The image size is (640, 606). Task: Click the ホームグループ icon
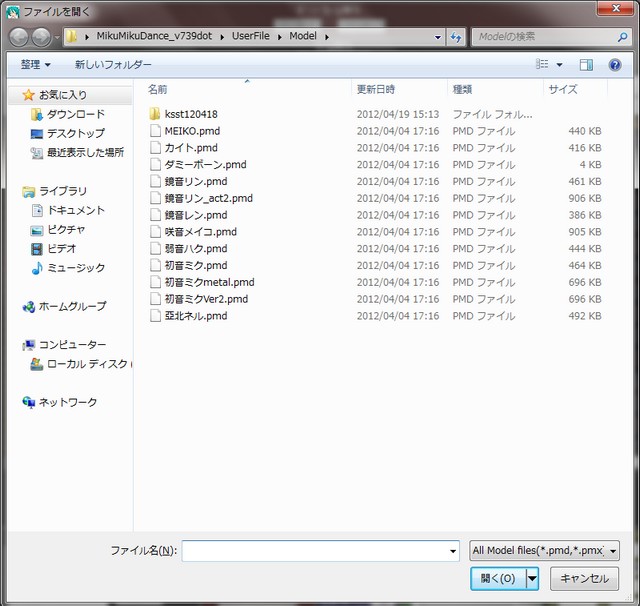[x=29, y=306]
